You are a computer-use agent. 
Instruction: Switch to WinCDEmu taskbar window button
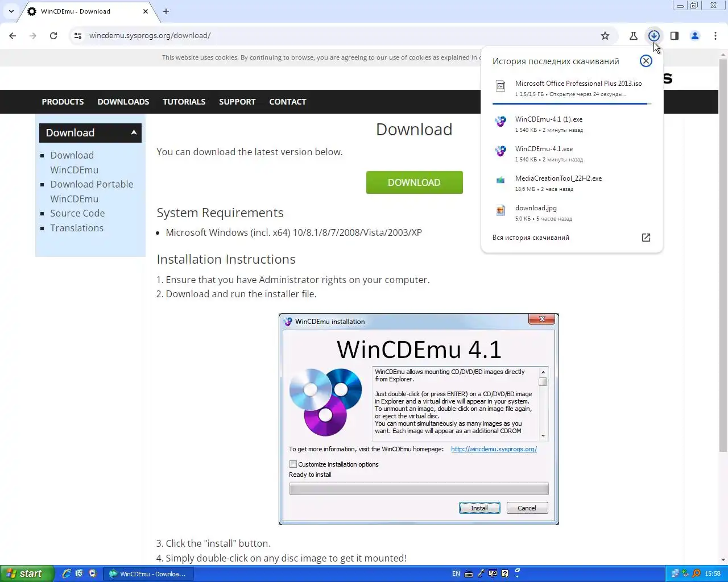tap(148, 573)
